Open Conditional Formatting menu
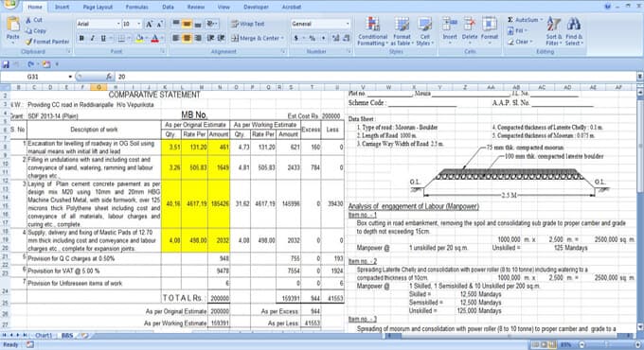Screen dimensions: 644x350 point(372,31)
